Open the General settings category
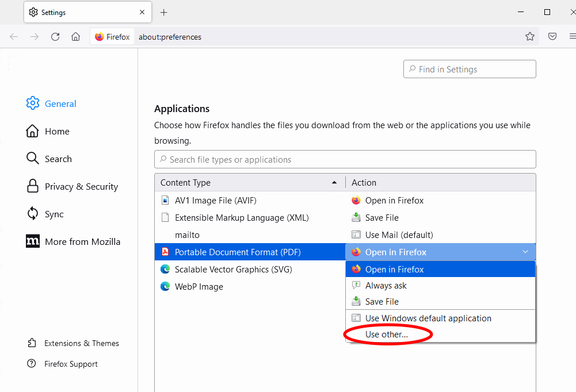576x392 pixels. click(x=60, y=104)
